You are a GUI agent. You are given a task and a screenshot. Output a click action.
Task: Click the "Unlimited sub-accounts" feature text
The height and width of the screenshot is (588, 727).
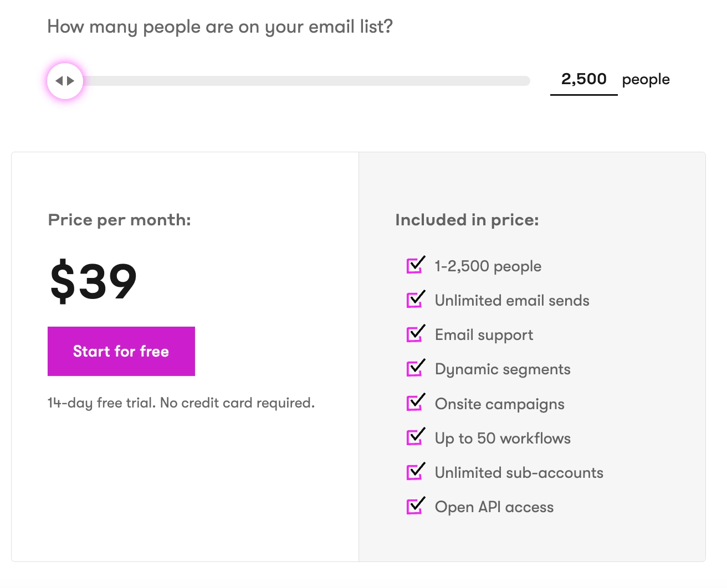tap(519, 472)
